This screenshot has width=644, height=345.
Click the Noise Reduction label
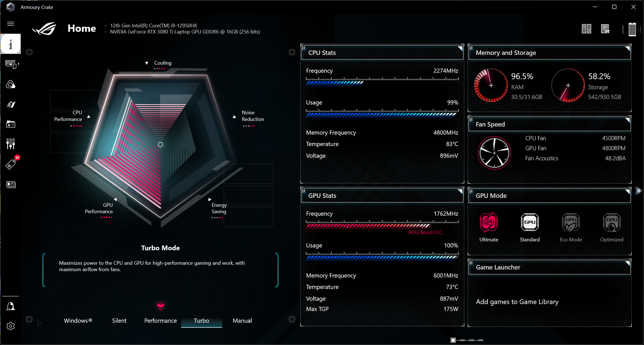click(253, 116)
